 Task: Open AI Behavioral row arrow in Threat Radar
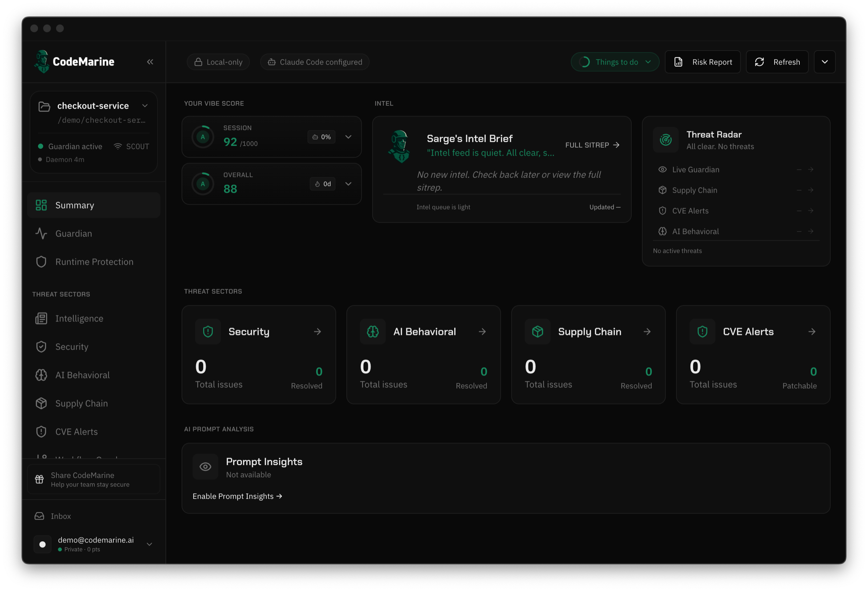[x=810, y=231]
